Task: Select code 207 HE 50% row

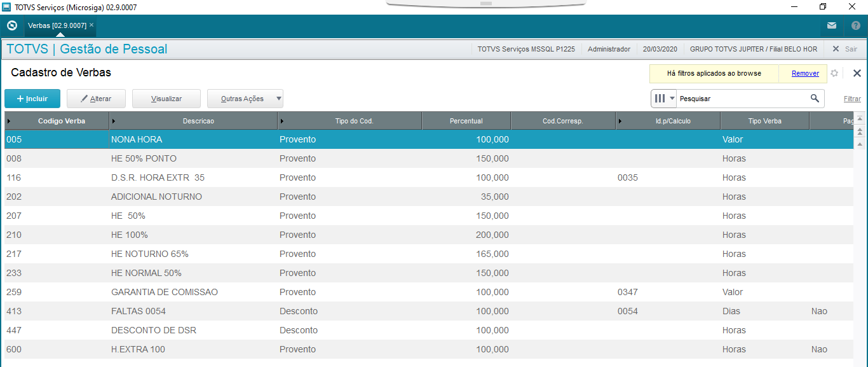Action: (428, 216)
